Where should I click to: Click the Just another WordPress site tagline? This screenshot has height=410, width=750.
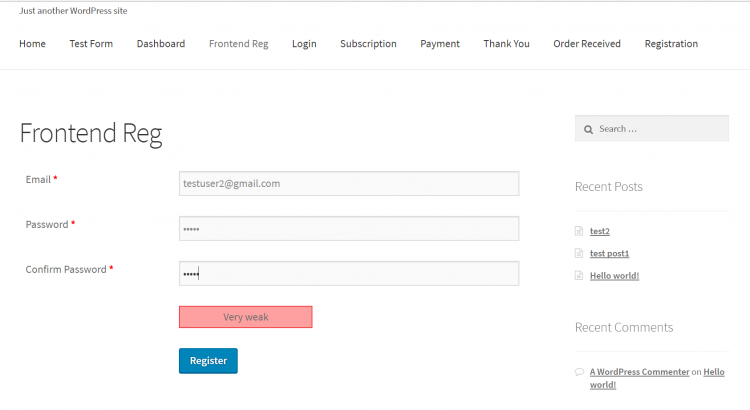[73, 11]
